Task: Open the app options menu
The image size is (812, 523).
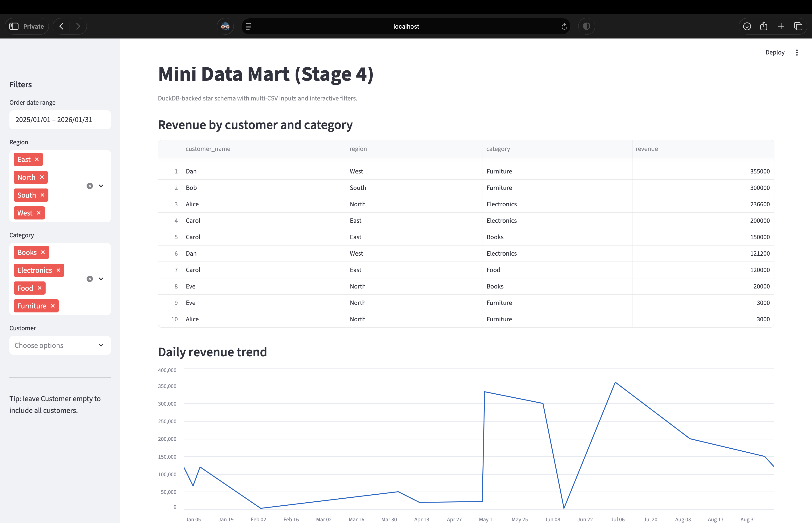Action: click(x=797, y=52)
